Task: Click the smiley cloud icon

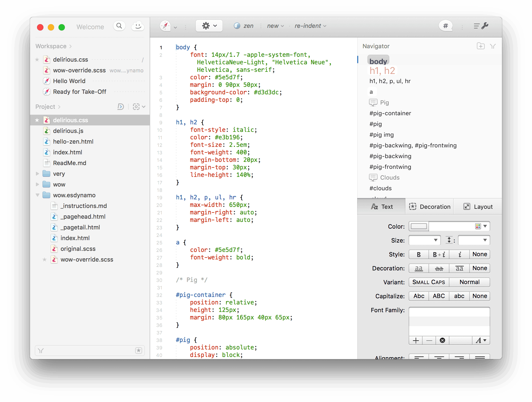Action: pos(138,26)
